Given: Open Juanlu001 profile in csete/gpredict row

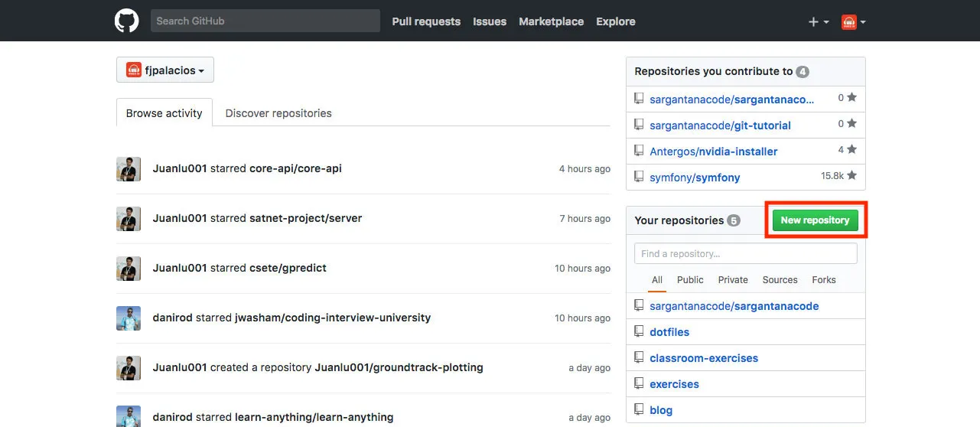Looking at the screenshot, I should click(x=180, y=268).
